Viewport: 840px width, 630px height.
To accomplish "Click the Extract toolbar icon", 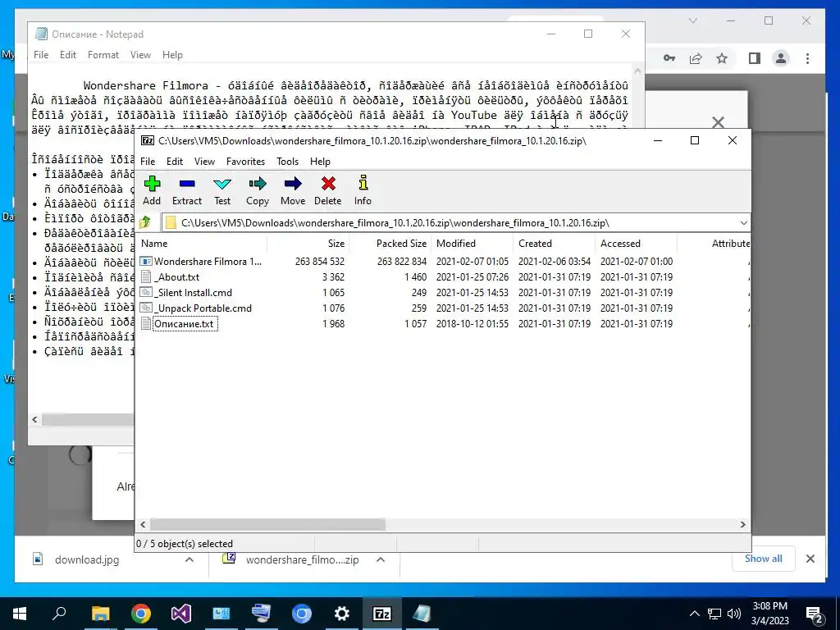I will (187, 190).
